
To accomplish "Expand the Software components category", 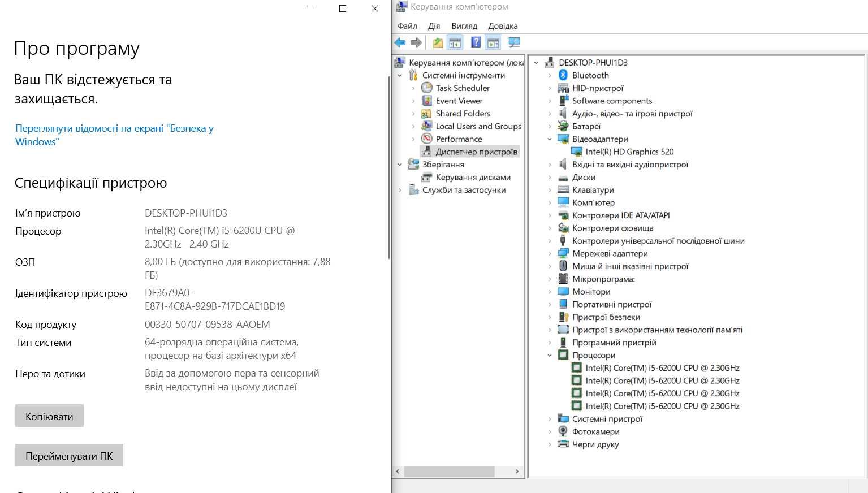I will [550, 101].
